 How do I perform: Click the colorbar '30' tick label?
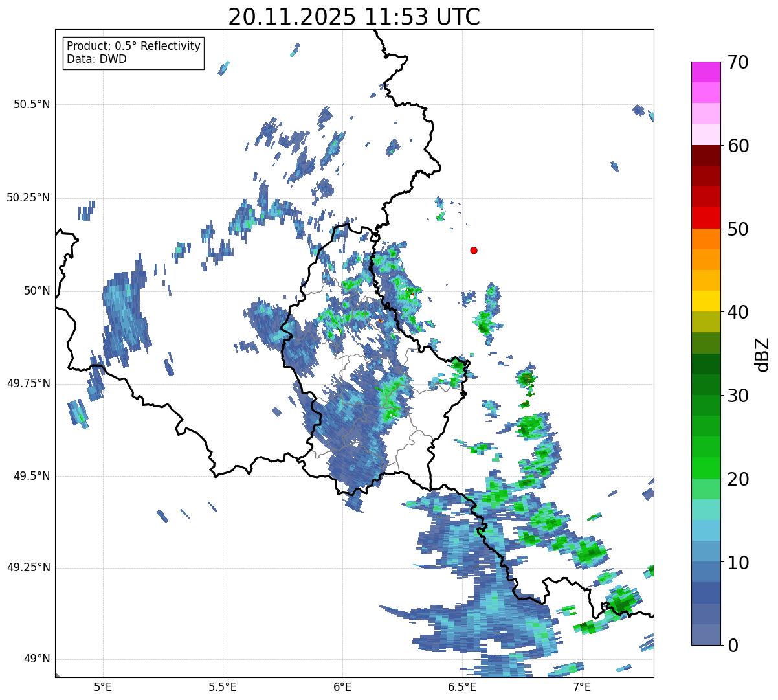pos(737,396)
